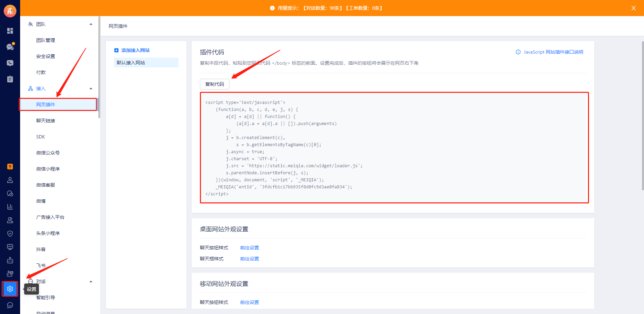Close the orange usage notice banner

click(634, 8)
